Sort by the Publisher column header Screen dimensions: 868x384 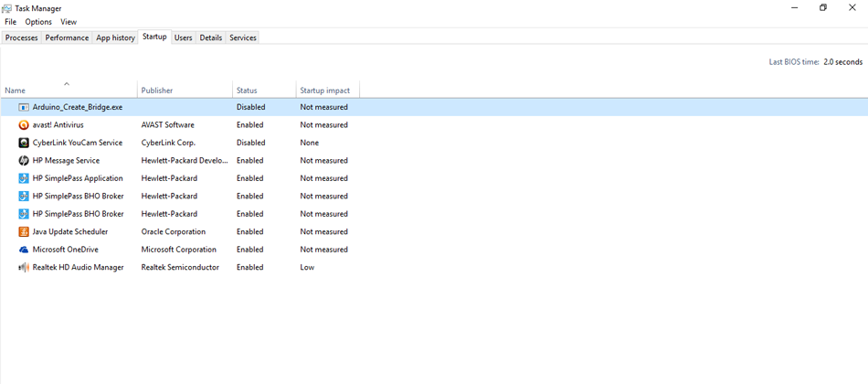tap(185, 90)
